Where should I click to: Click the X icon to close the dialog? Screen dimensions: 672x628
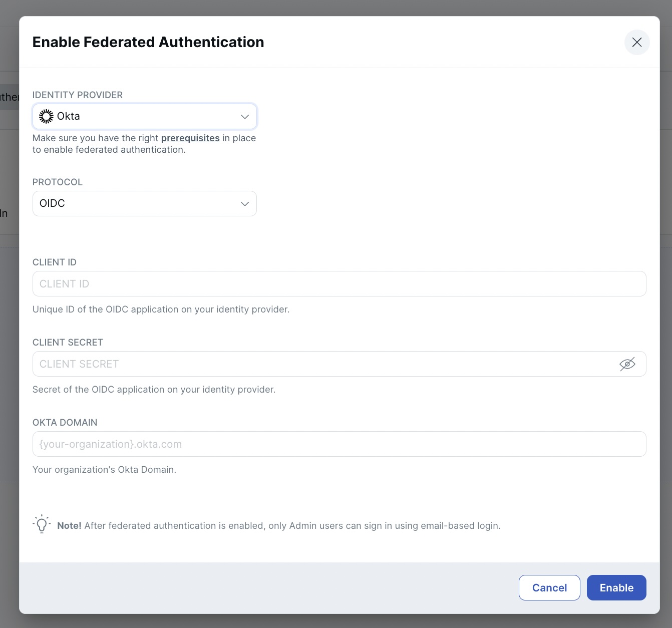(x=637, y=42)
